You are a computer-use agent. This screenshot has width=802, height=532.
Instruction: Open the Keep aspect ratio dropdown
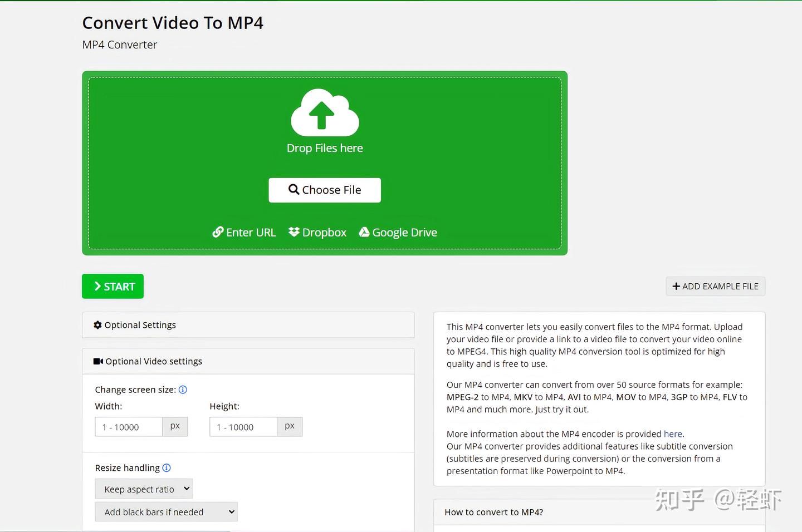click(x=144, y=489)
